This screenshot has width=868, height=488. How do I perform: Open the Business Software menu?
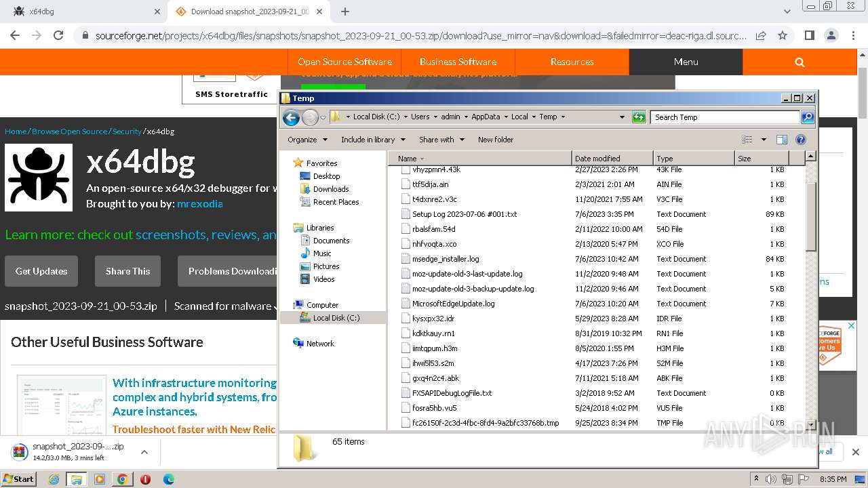tap(458, 62)
